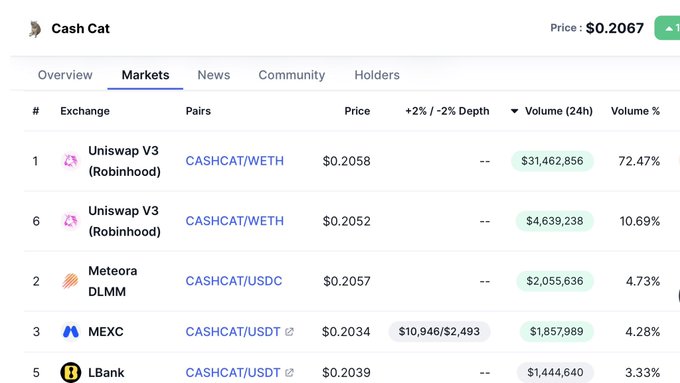Image resolution: width=680 pixels, height=383 pixels.
Task: Click the Cash Cat coin name
Action: (x=81, y=29)
